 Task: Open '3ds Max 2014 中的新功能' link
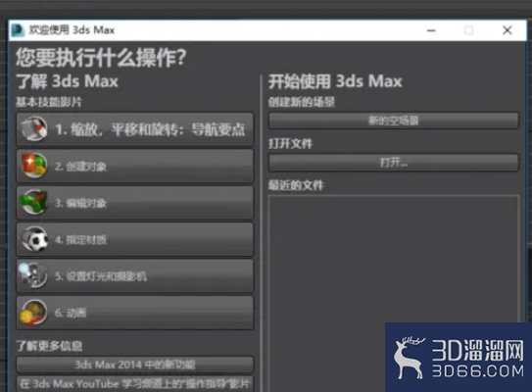[135, 365]
